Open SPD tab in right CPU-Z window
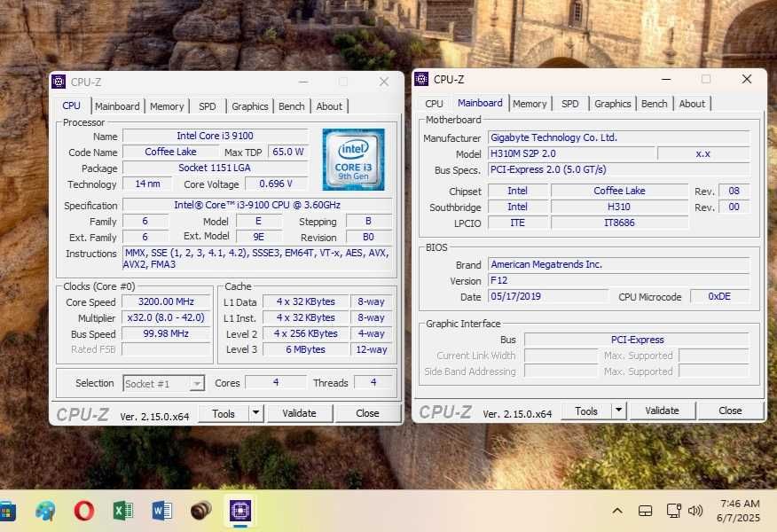777x532 pixels. 569,104
